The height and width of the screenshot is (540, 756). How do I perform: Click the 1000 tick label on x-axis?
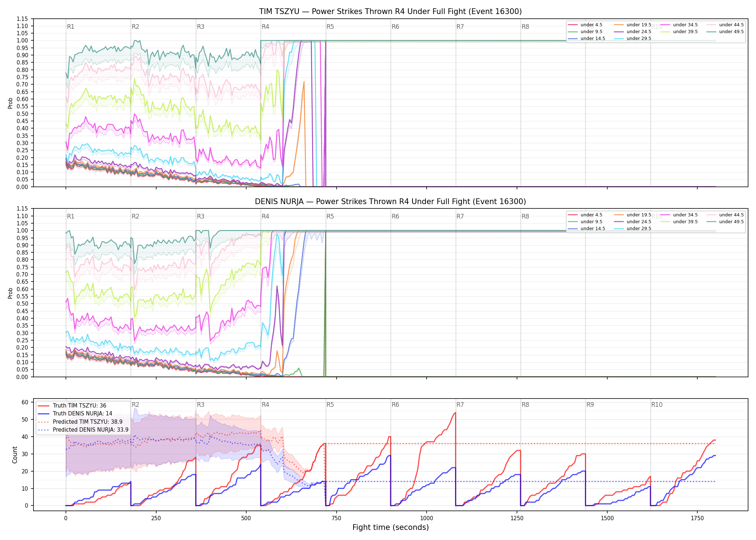click(427, 518)
